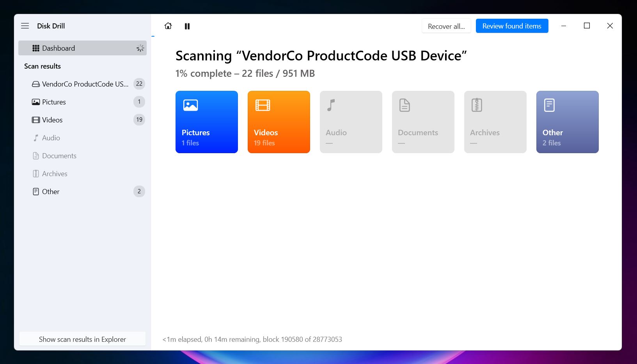Screen dimensions: 637x364
Task: Open Documents in the sidebar
Action: [82, 155]
